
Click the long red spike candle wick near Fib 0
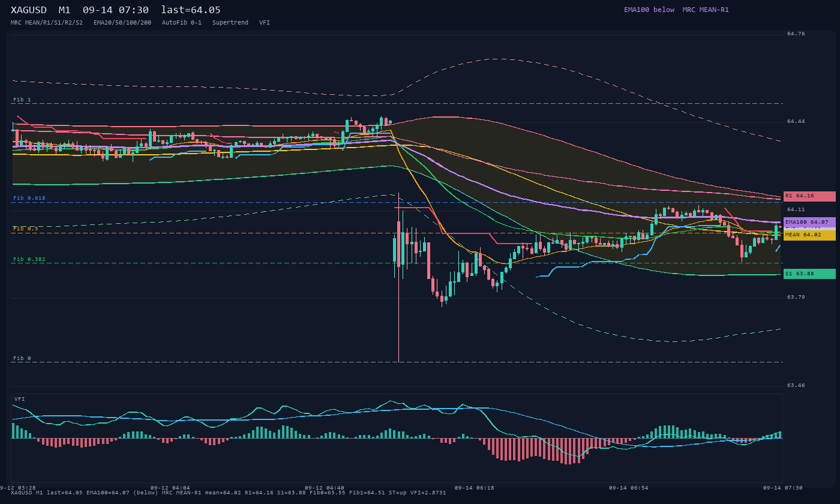point(398,278)
